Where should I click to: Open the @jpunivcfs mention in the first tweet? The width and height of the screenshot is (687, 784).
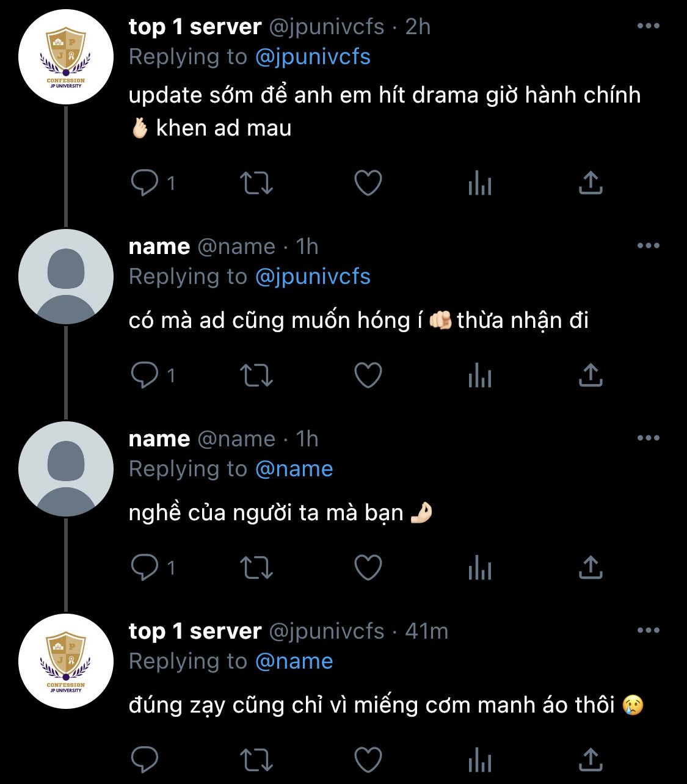[313, 57]
